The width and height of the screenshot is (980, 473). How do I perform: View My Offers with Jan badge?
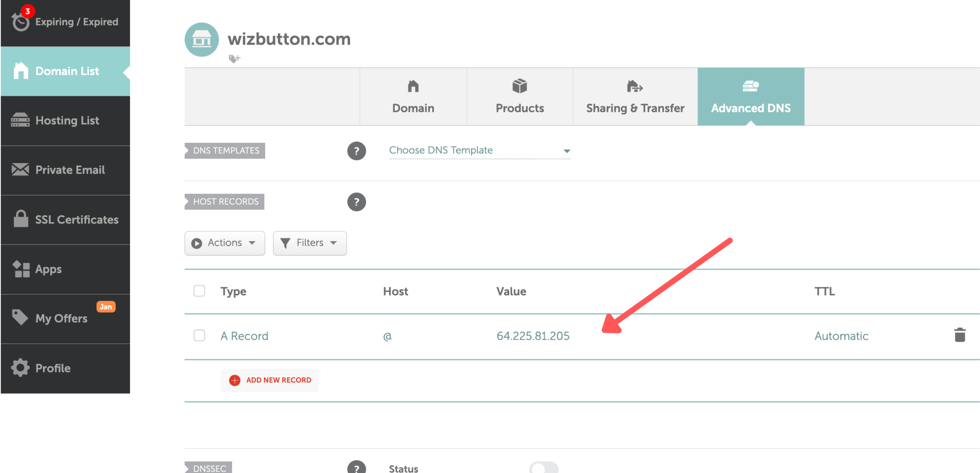(x=61, y=318)
